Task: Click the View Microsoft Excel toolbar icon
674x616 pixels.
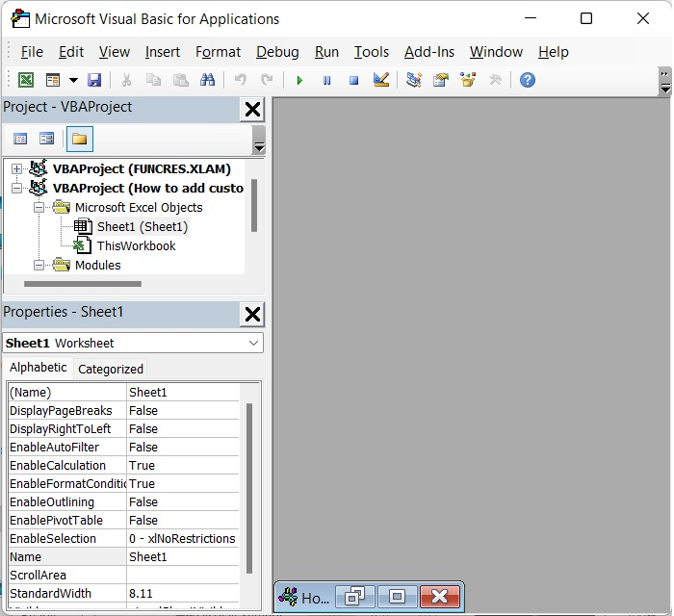Action: (26, 80)
